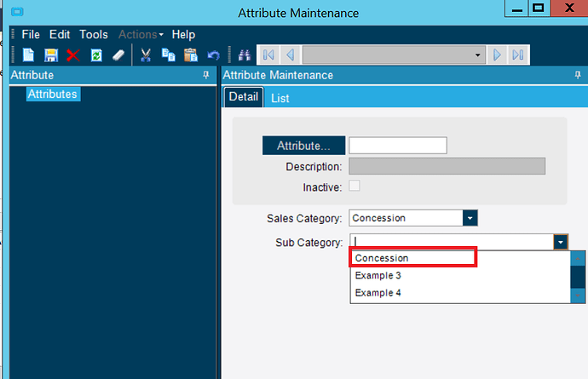This screenshot has height=379, width=588.
Task: Click into the Attribute input field
Action: [398, 145]
